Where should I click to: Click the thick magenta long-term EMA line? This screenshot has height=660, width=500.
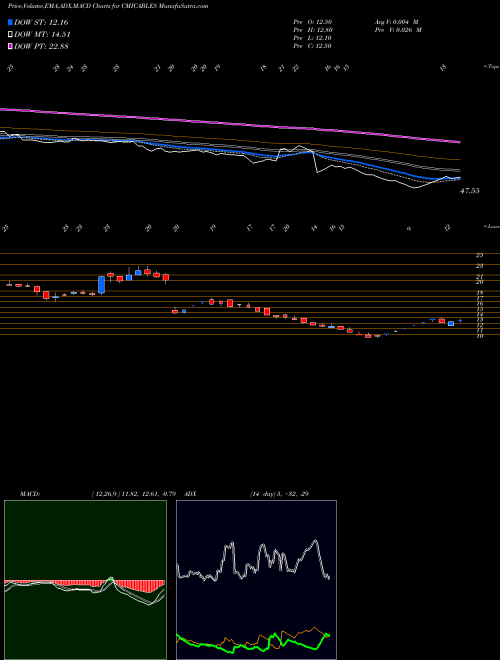pos(230,122)
